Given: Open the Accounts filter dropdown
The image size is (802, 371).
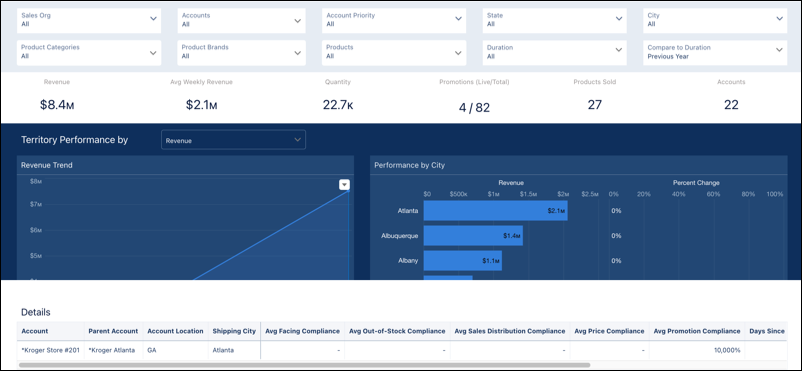Looking at the screenshot, I should [241, 20].
